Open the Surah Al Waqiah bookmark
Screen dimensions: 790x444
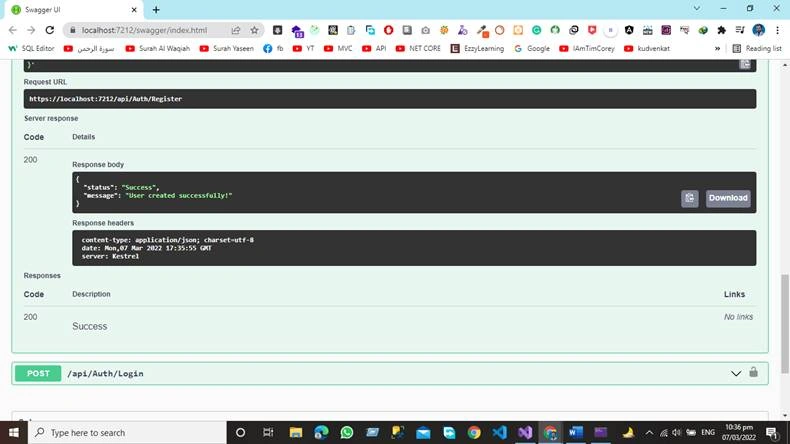click(x=158, y=48)
